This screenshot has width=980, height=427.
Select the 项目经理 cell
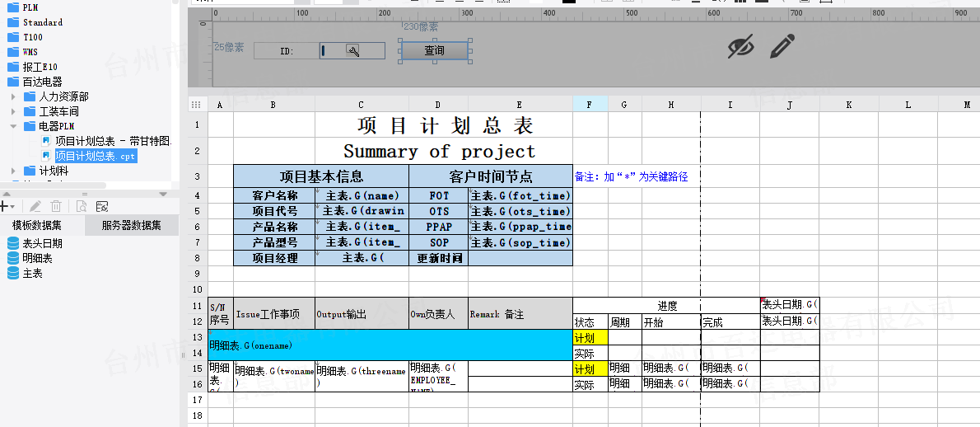[274, 258]
